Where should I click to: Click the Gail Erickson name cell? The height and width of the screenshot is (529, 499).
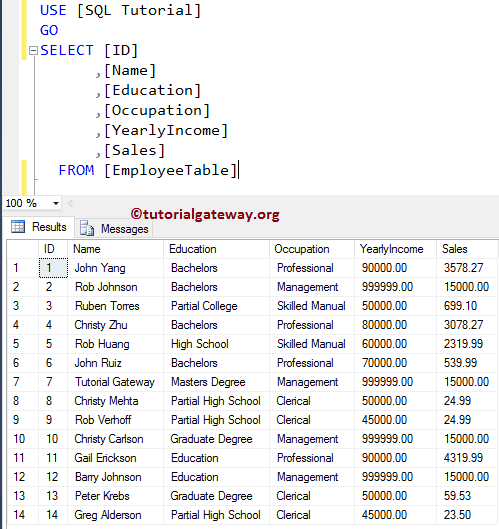115,458
